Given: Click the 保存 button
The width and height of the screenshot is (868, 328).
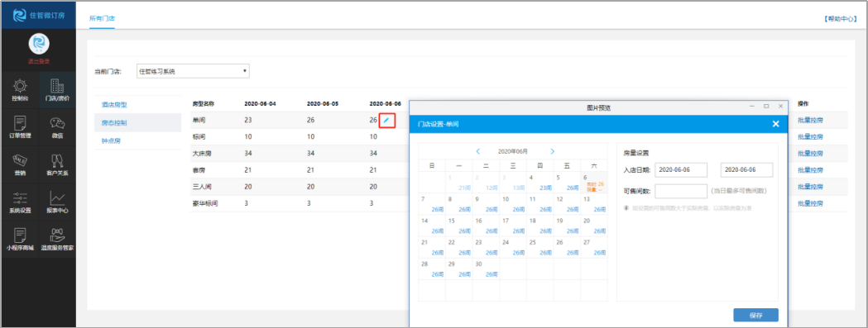Looking at the screenshot, I should [755, 316].
